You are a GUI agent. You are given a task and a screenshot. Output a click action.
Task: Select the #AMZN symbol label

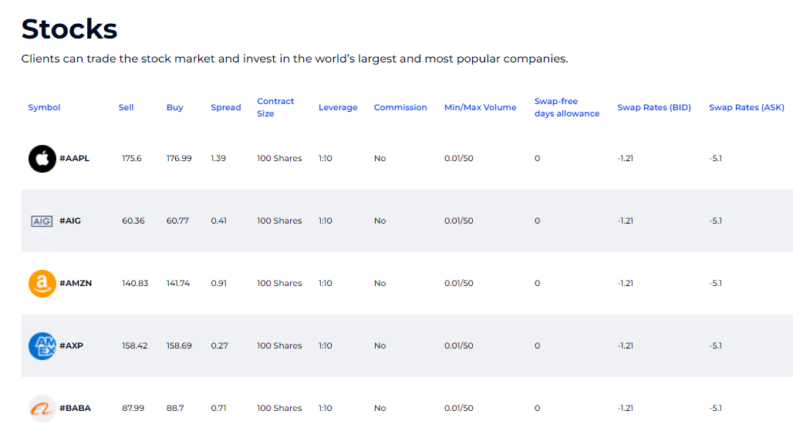(75, 283)
